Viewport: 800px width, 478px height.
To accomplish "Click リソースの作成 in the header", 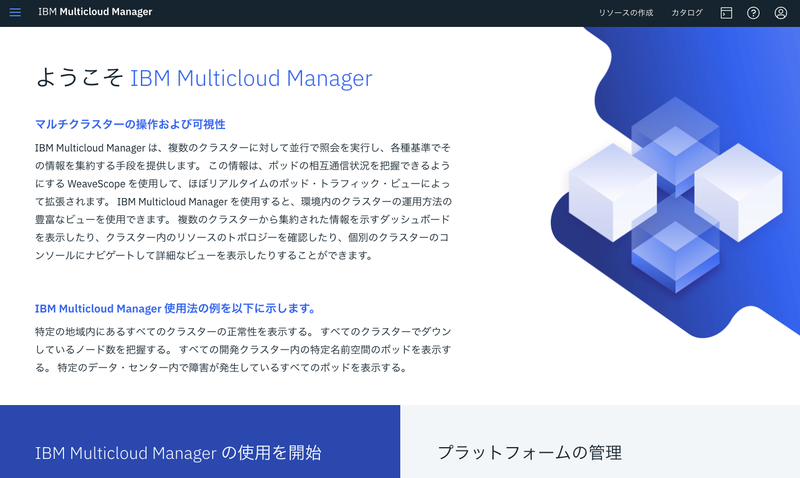I will coord(626,13).
